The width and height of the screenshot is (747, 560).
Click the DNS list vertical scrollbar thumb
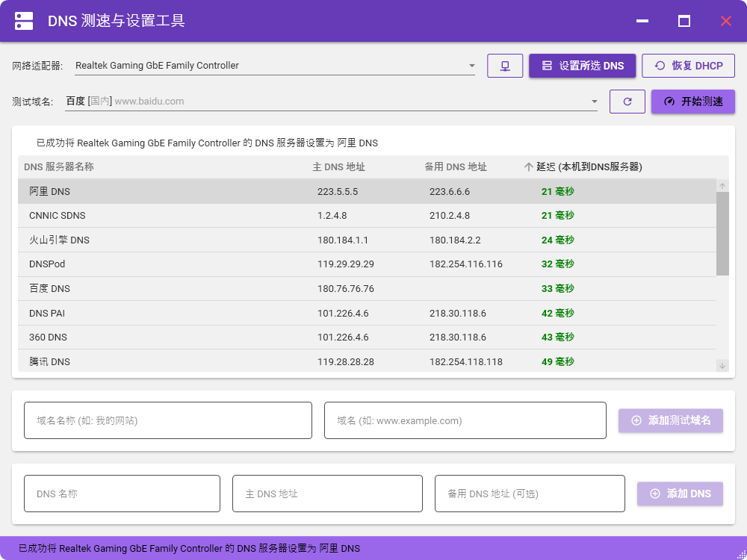tap(722, 234)
